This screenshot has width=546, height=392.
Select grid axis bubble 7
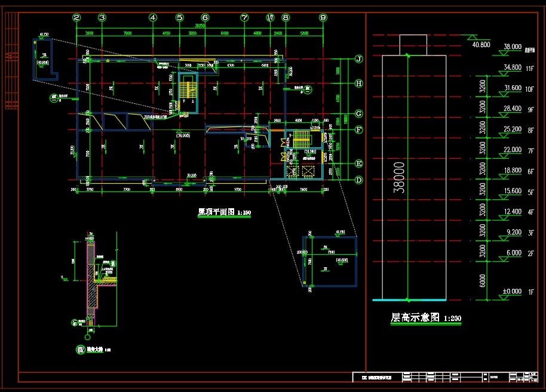tap(244, 17)
